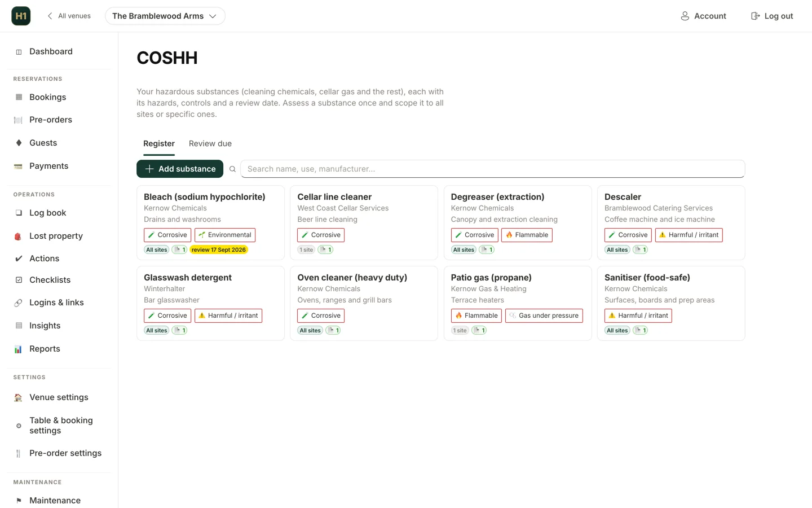This screenshot has height=508, width=812.
Task: Click the Gas under pressure hazard tag
Action: [544, 316]
